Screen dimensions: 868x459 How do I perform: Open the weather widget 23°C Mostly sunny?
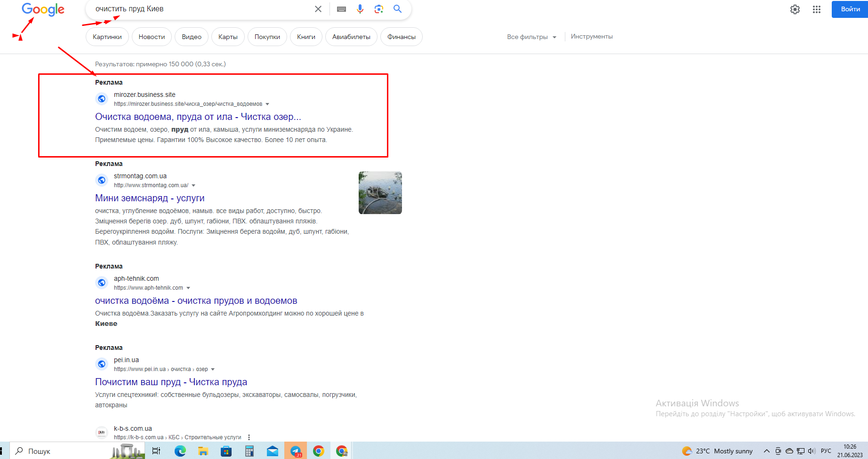coord(718,451)
